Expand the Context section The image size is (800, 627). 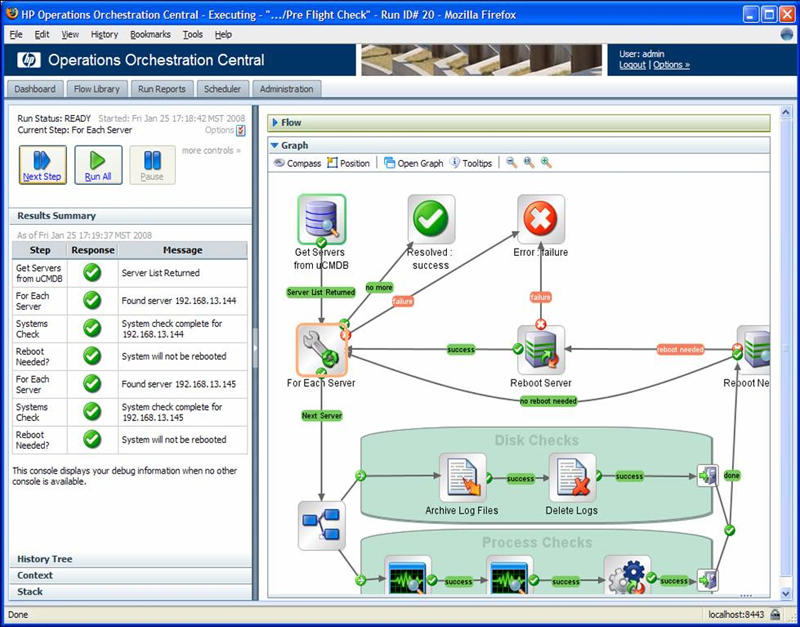pyautogui.click(x=130, y=575)
